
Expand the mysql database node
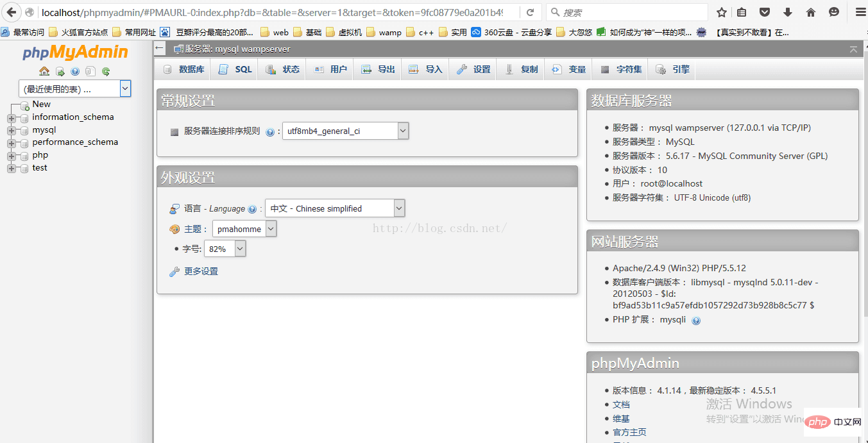11,131
